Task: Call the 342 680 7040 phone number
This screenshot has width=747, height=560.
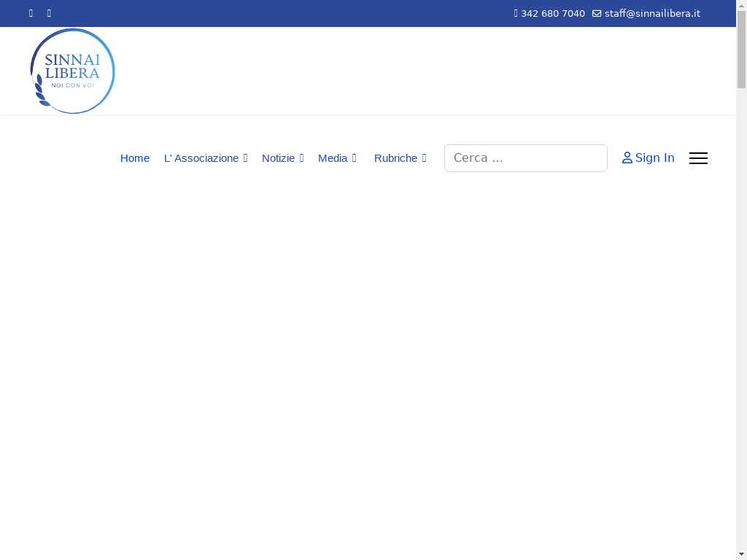Action: (552, 13)
